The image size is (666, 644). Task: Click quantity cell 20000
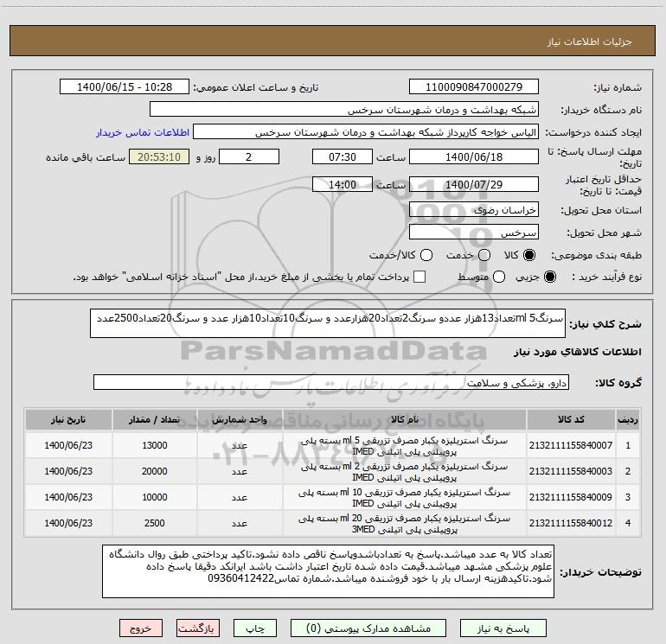(x=155, y=471)
